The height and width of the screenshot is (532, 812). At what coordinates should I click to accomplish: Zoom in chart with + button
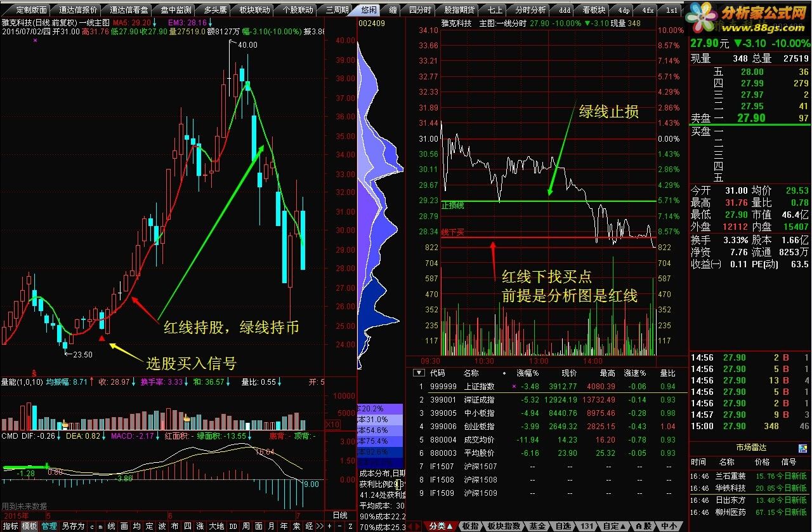tap(330, 526)
